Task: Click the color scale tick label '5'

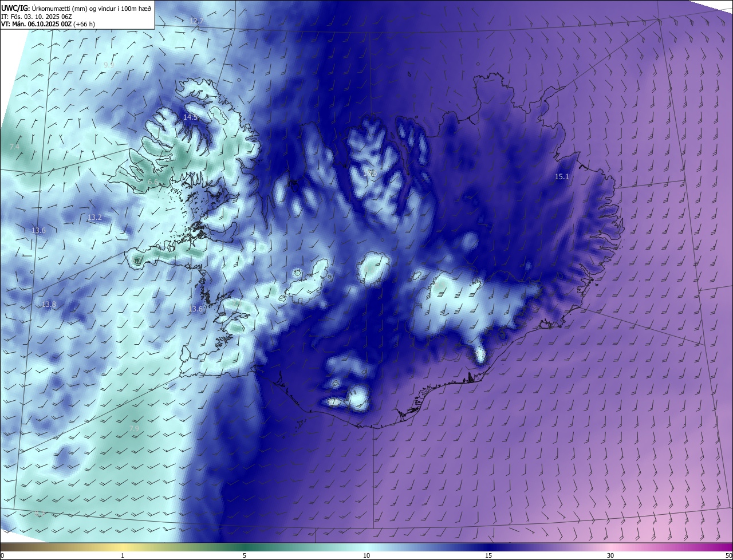Action: pos(245,555)
